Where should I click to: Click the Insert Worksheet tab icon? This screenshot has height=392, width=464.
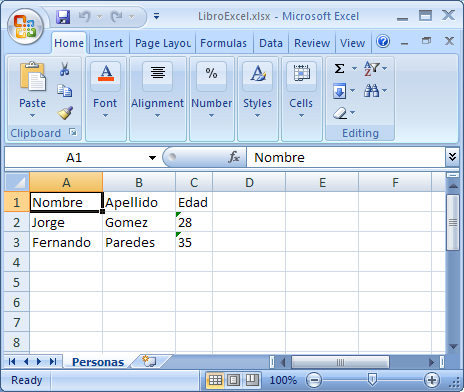(x=149, y=361)
